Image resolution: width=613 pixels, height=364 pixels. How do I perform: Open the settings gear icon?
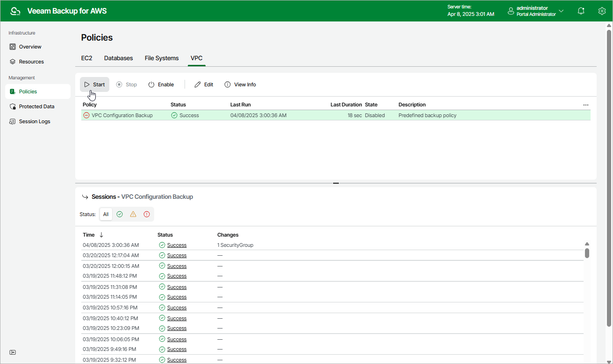tap(602, 11)
